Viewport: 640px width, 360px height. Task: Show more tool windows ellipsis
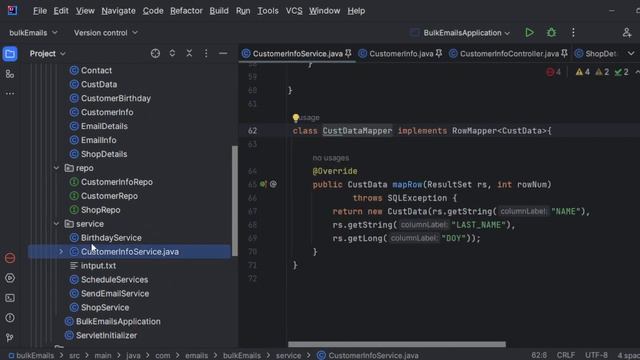click(10, 93)
